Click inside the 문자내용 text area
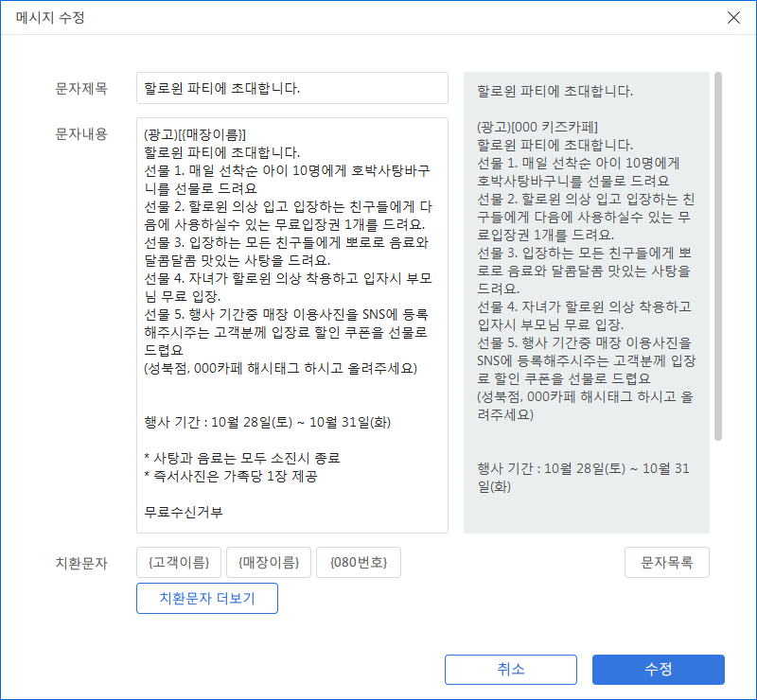This screenshot has height=700, width=757. point(292,325)
